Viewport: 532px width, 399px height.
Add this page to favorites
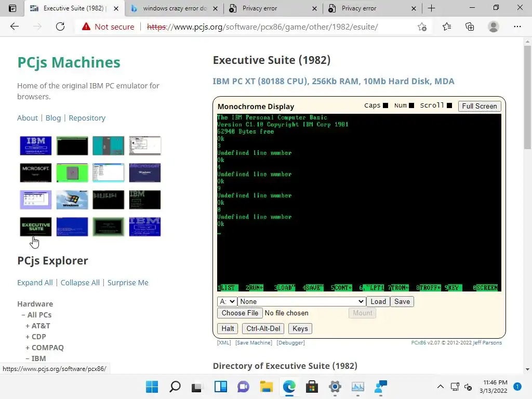pos(422,26)
